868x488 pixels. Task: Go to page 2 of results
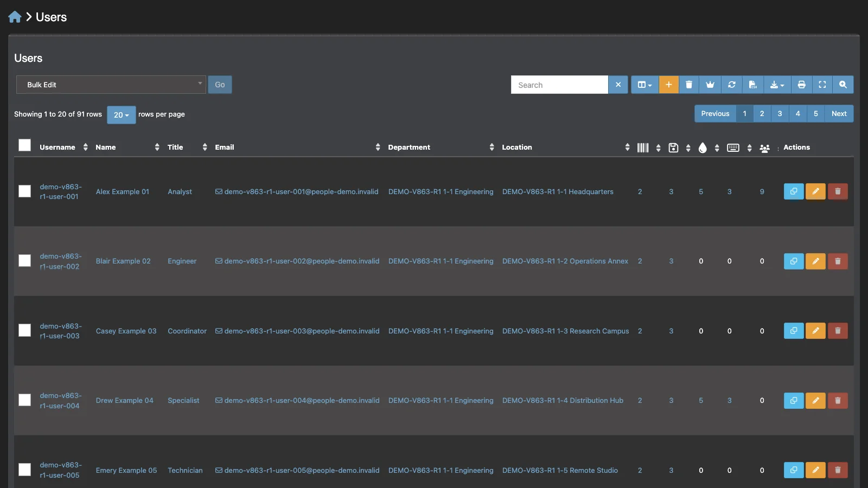tap(762, 114)
